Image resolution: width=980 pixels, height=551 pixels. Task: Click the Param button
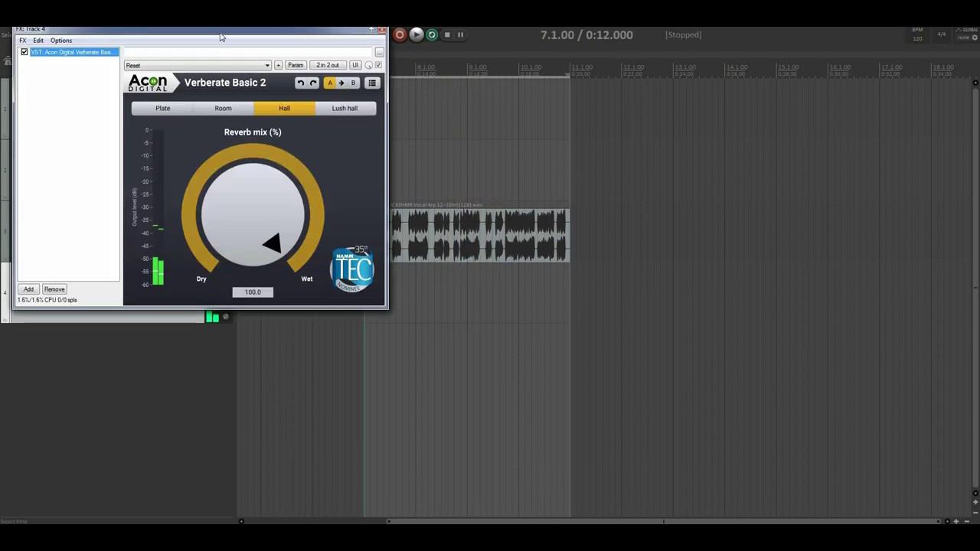296,65
